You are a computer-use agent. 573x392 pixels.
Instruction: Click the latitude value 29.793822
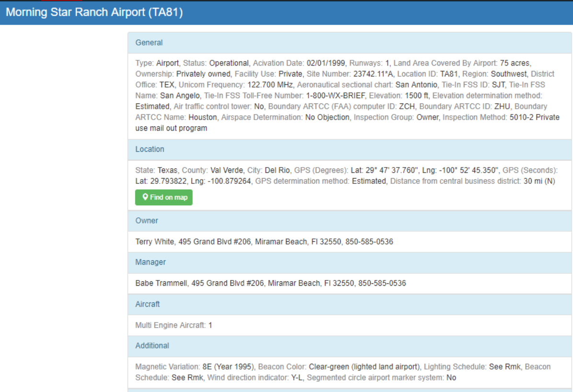click(168, 181)
